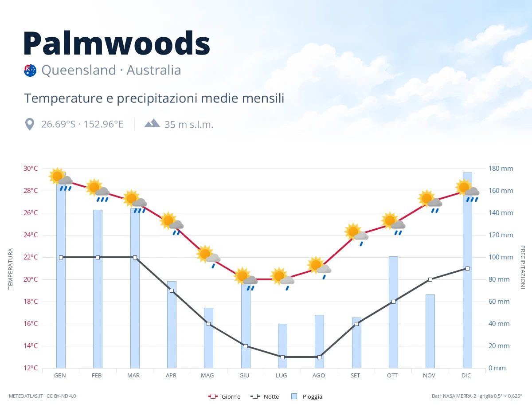Click the Palmwoods title

click(117, 43)
